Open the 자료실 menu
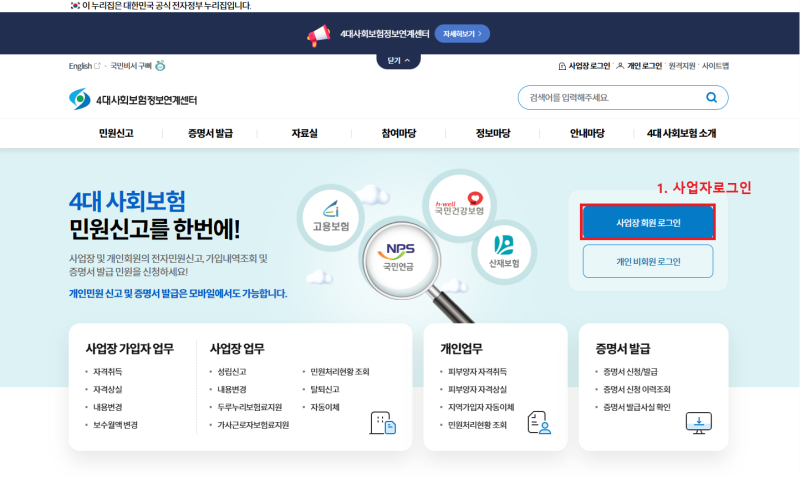The height and width of the screenshot is (498, 800). click(x=305, y=133)
